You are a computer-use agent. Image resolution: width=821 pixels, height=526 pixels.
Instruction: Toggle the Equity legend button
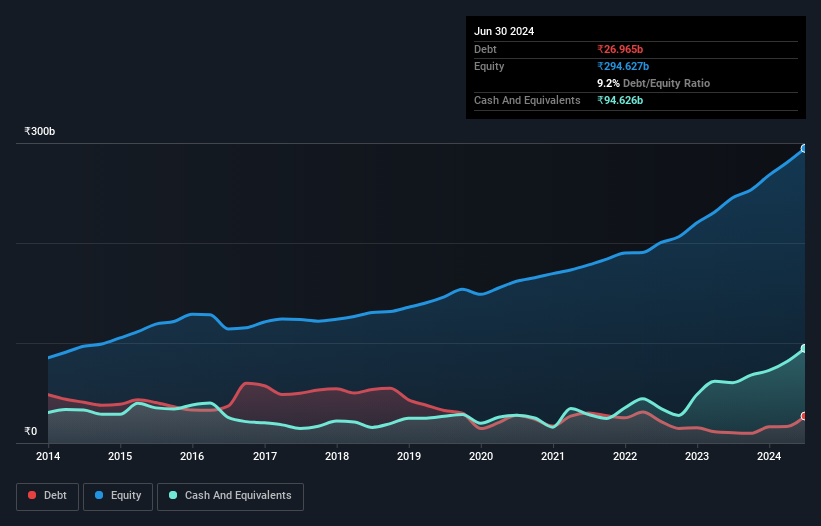[118, 496]
